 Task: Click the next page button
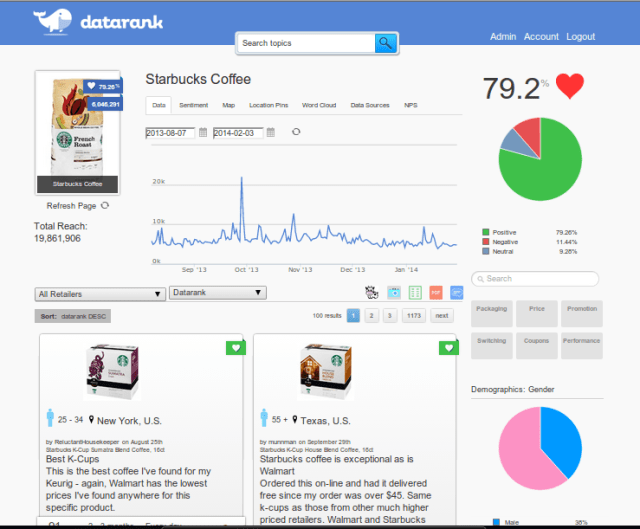point(442,316)
